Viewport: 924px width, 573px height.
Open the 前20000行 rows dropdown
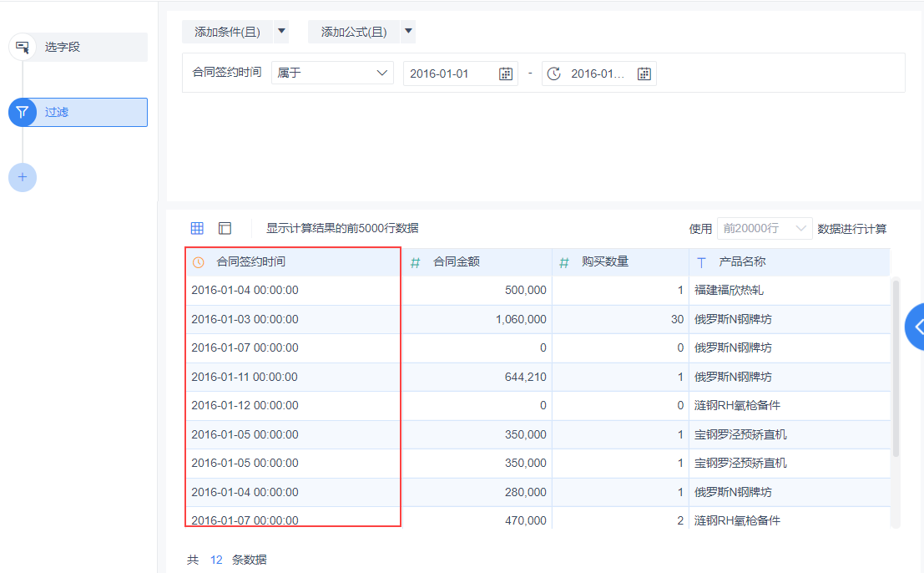coord(765,228)
